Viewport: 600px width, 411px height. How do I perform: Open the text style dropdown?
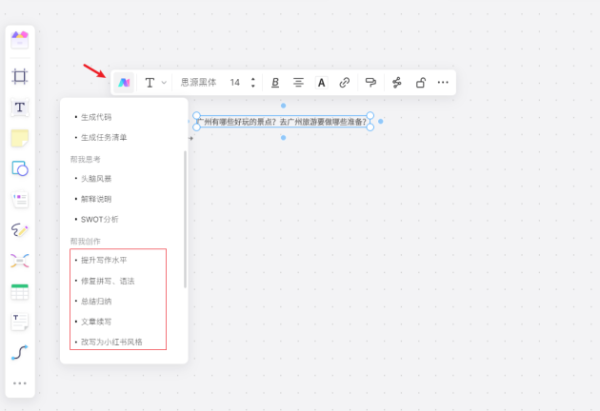(155, 83)
